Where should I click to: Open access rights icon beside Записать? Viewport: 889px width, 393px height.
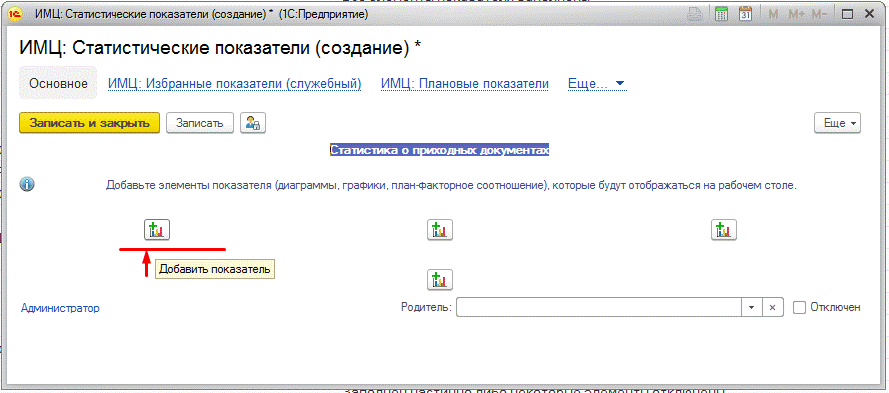tap(253, 123)
